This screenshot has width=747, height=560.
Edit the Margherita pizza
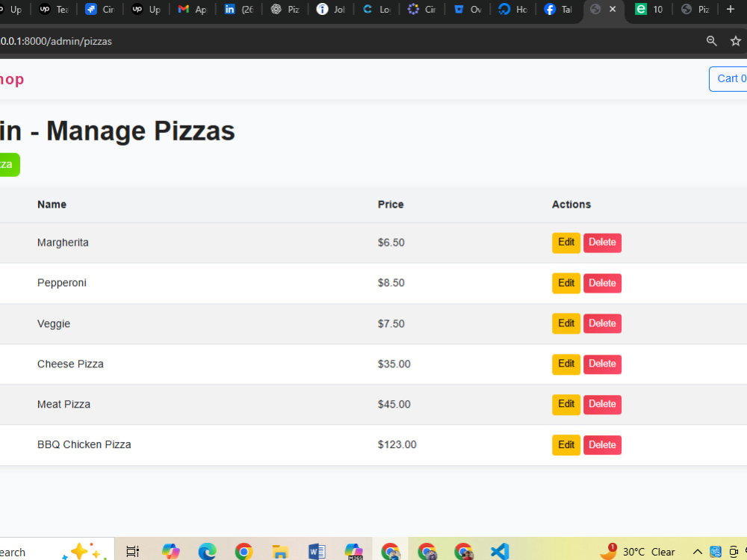566,243
